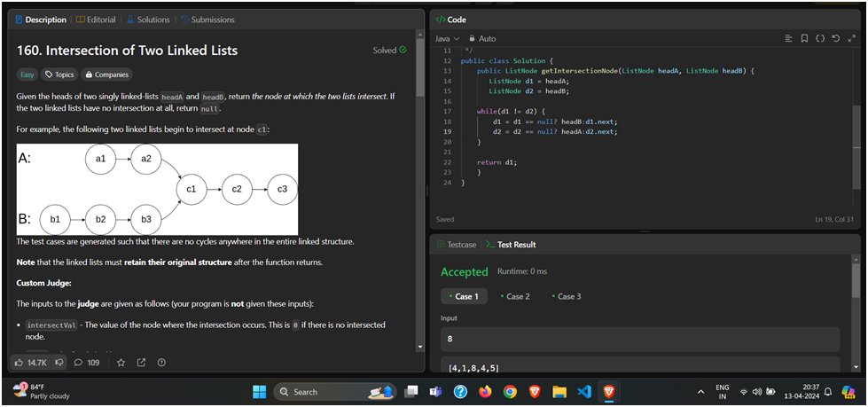Click the taskbar Search box
868x407 pixels.
point(334,392)
